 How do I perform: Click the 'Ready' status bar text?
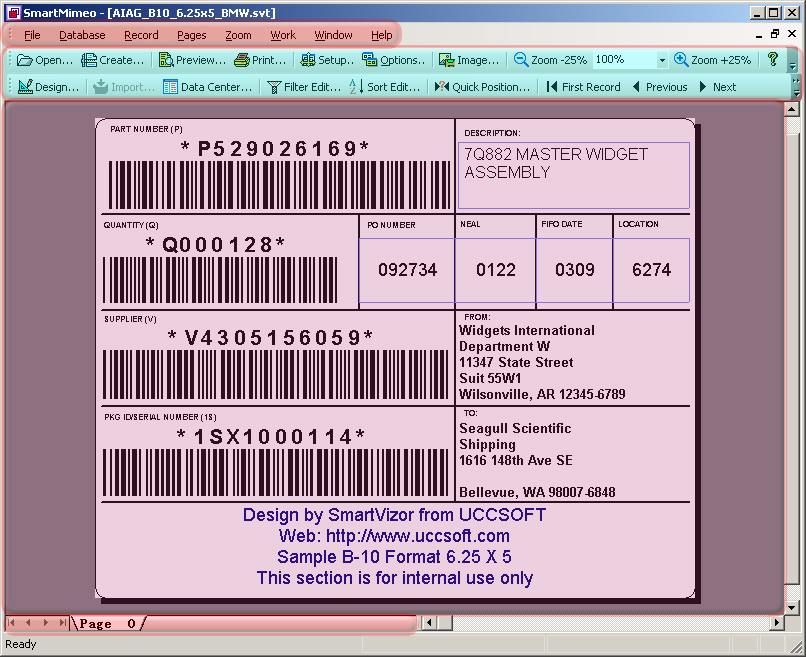click(x=21, y=644)
